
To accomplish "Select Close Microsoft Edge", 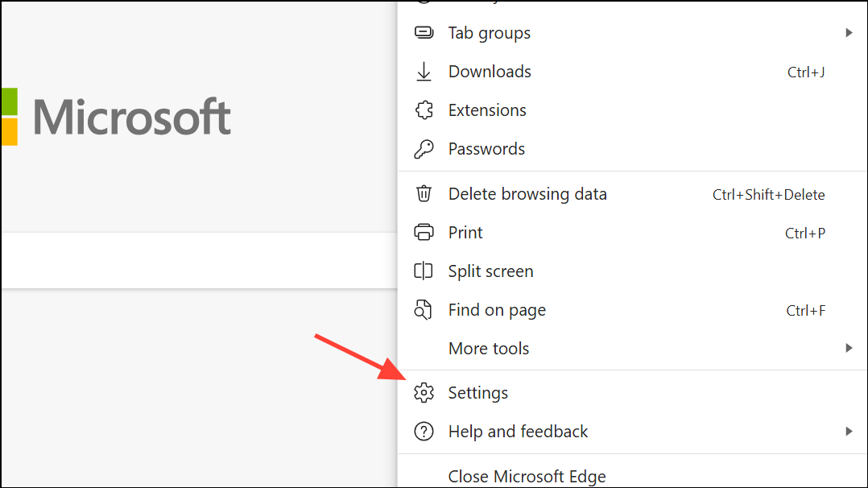I will click(x=633, y=474).
